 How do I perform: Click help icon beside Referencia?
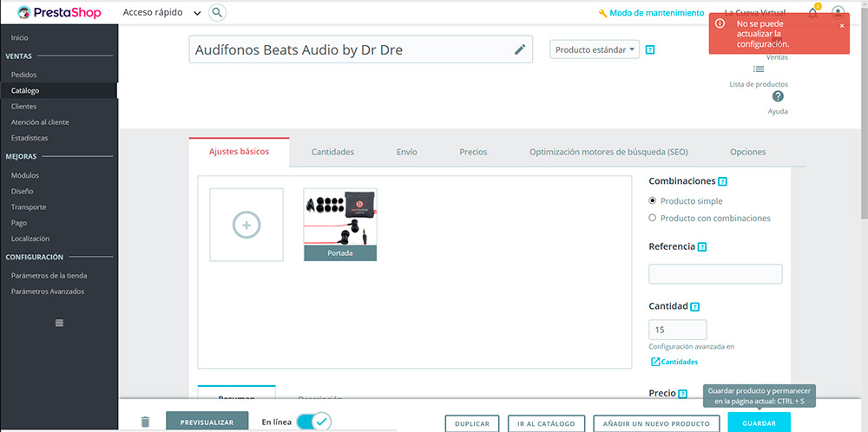702,247
